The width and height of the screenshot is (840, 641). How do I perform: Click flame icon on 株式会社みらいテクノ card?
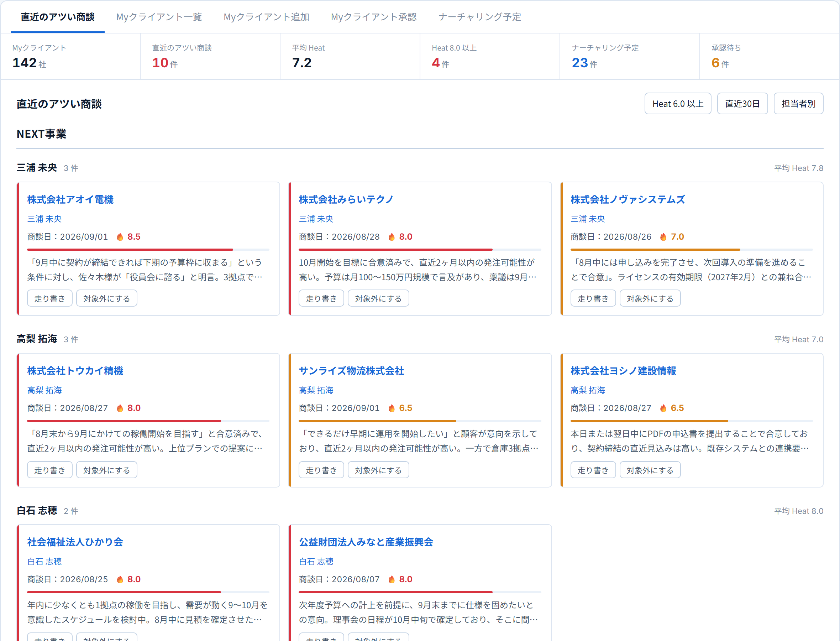(x=392, y=237)
